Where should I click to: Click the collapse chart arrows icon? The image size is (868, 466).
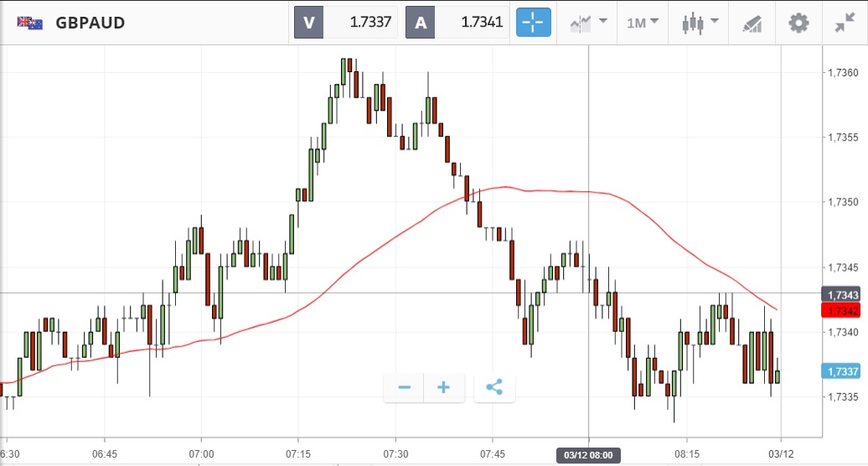click(845, 23)
